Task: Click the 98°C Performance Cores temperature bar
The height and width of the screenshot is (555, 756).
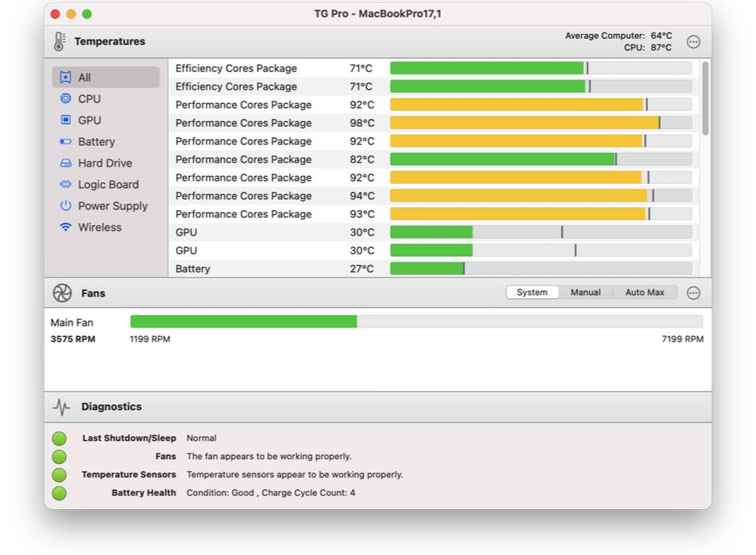Action: pos(541,123)
